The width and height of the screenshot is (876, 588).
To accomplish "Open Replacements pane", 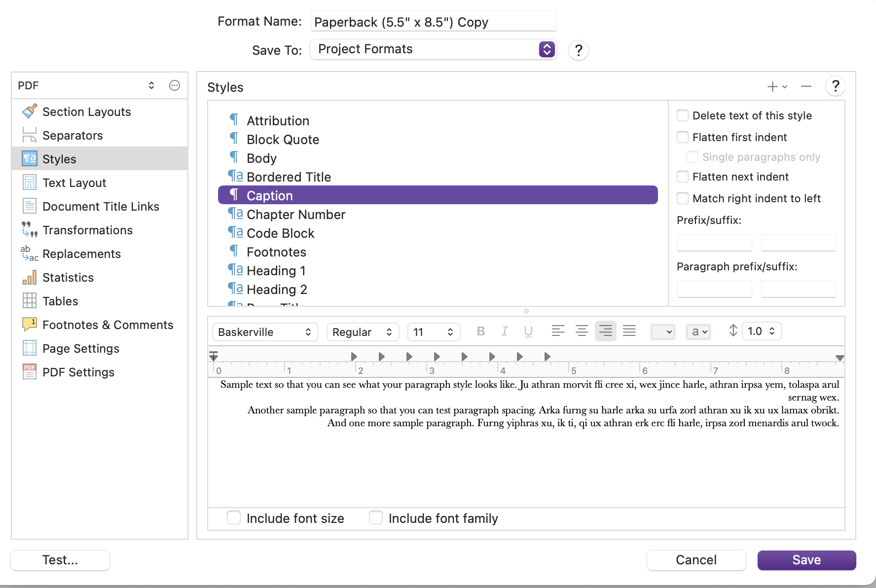I will point(100,254).
